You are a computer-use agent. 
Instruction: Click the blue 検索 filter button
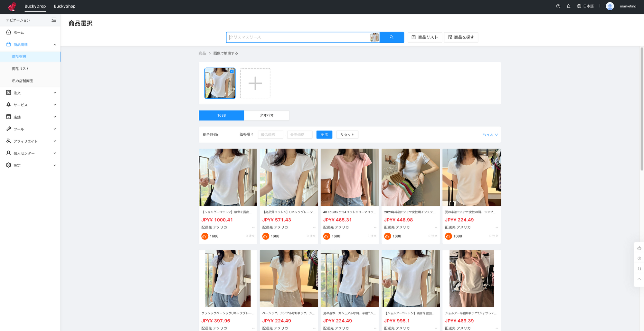tap(324, 135)
